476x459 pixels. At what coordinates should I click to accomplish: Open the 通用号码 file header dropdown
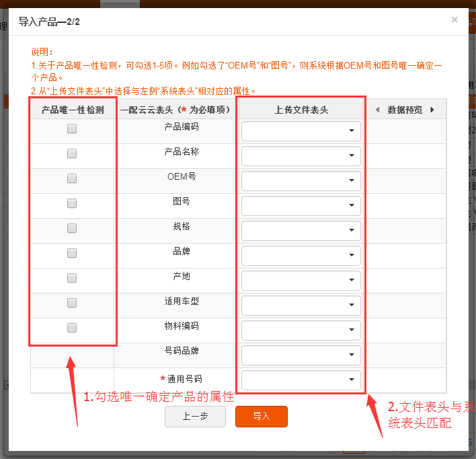coord(301,380)
